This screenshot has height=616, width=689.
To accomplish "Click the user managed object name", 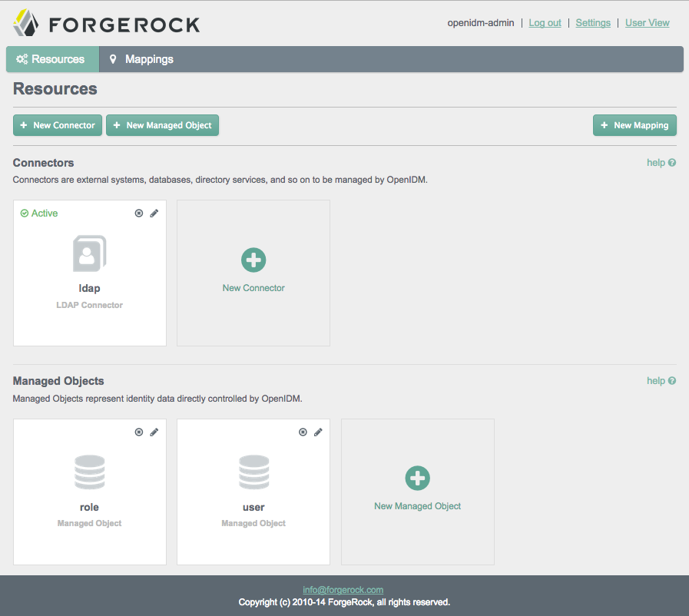I will [253, 507].
